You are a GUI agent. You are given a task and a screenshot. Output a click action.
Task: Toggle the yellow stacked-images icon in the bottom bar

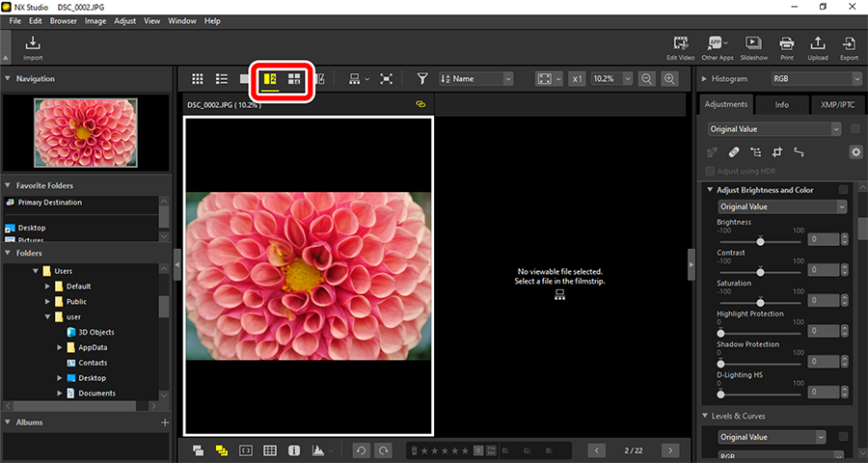[221, 450]
